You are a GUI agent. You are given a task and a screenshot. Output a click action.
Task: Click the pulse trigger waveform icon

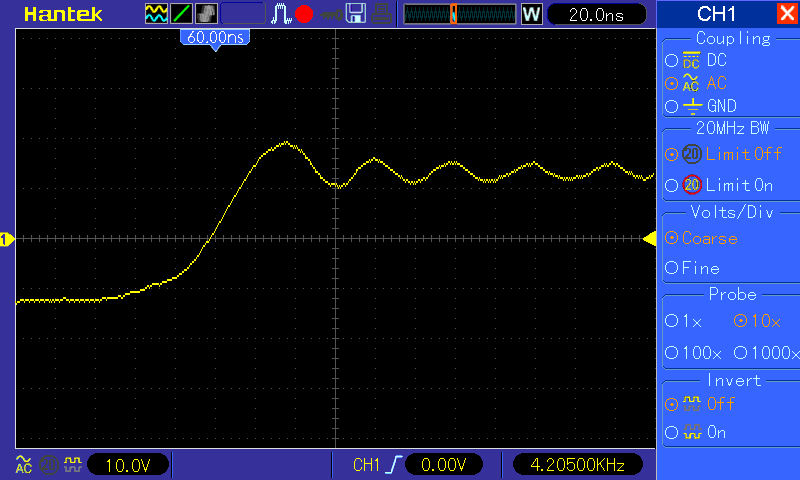click(x=281, y=14)
